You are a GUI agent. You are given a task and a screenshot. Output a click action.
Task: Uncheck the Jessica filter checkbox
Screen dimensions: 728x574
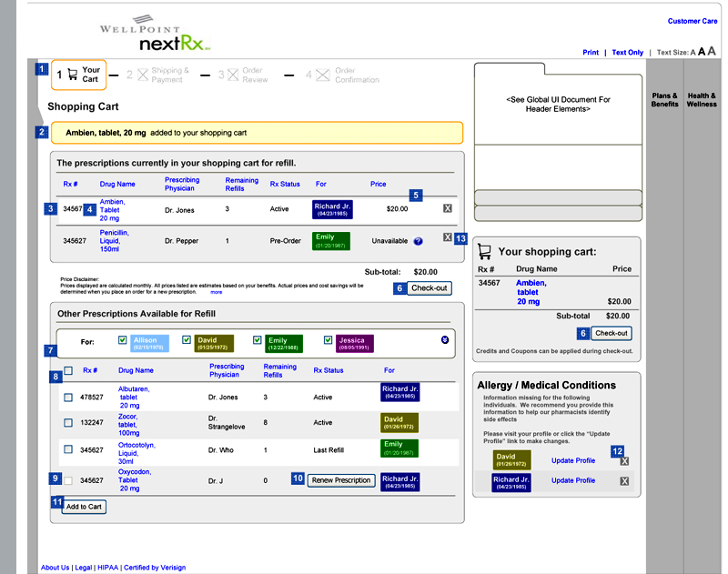329,340
